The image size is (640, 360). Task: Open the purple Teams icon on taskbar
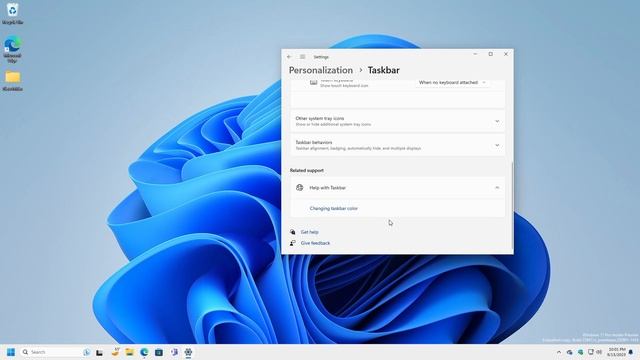174,352
